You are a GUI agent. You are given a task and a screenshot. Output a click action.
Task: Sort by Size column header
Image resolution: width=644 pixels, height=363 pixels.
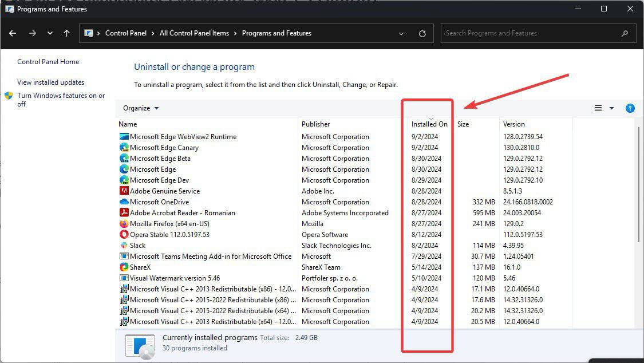(463, 124)
